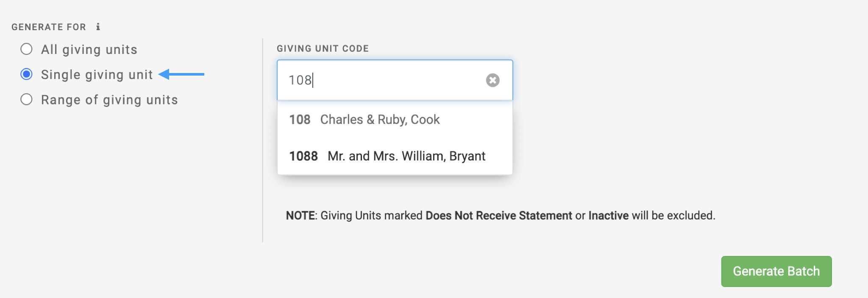Select the All giving units radio button
The image size is (868, 298).
[26, 49]
